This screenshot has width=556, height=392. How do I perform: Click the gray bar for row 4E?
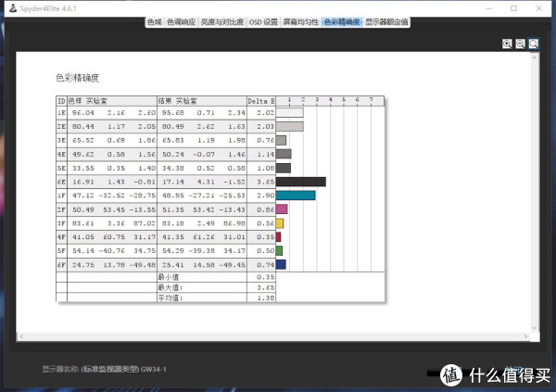(284, 154)
